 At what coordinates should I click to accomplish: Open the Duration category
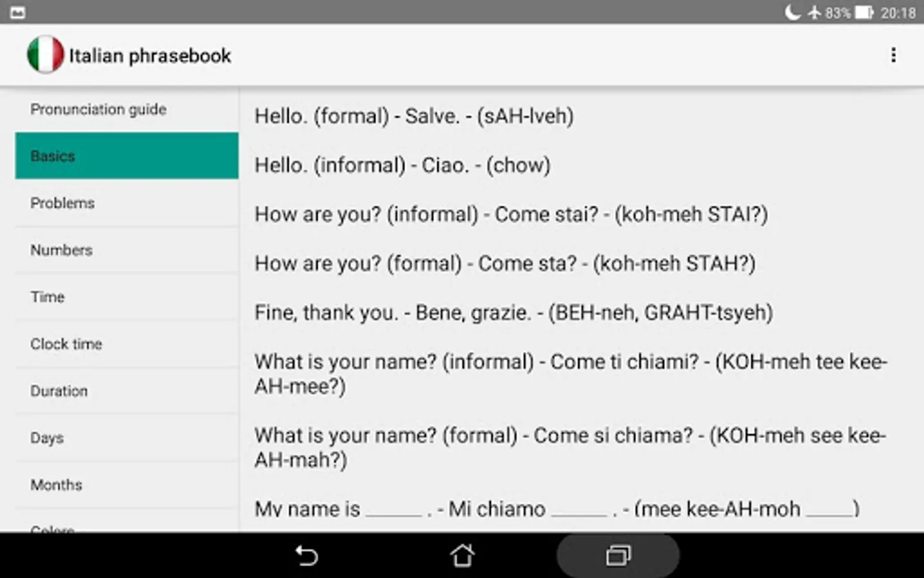point(127,390)
